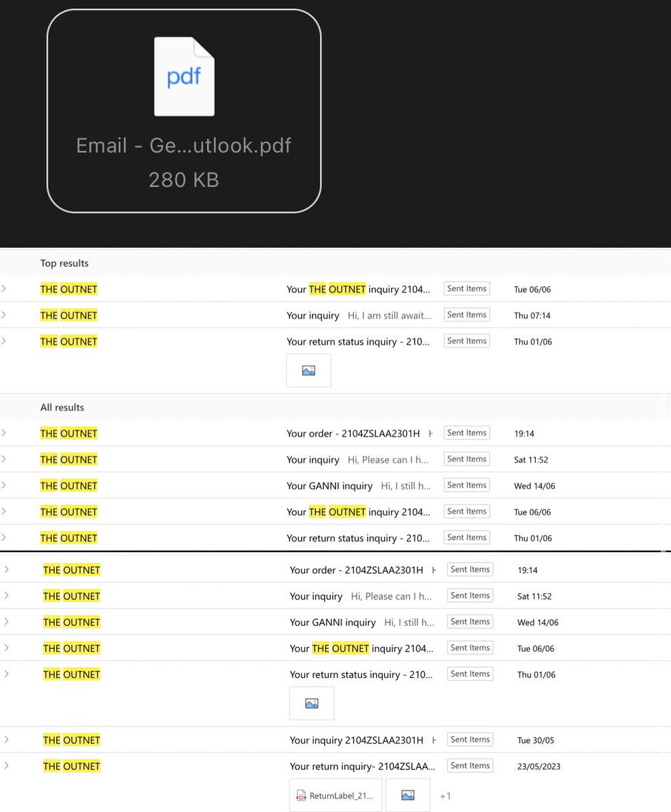Expand the Thu 07:14 email conversation chevron
Image resolution: width=671 pixels, height=812 pixels.
(4, 315)
